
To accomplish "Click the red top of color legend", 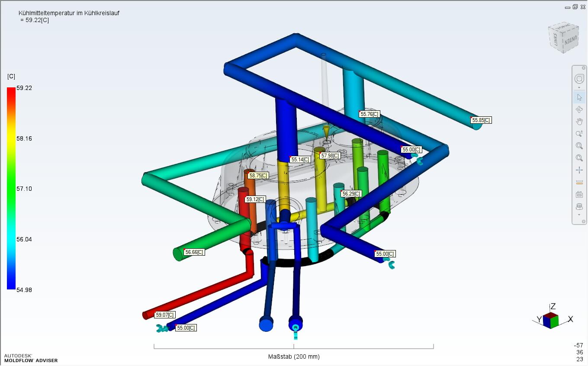I will [11, 90].
